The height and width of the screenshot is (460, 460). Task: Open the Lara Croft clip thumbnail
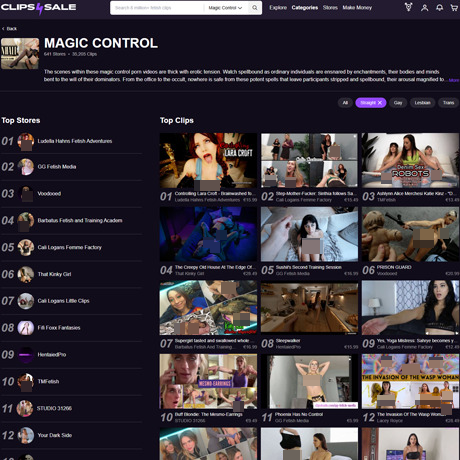[x=208, y=161]
